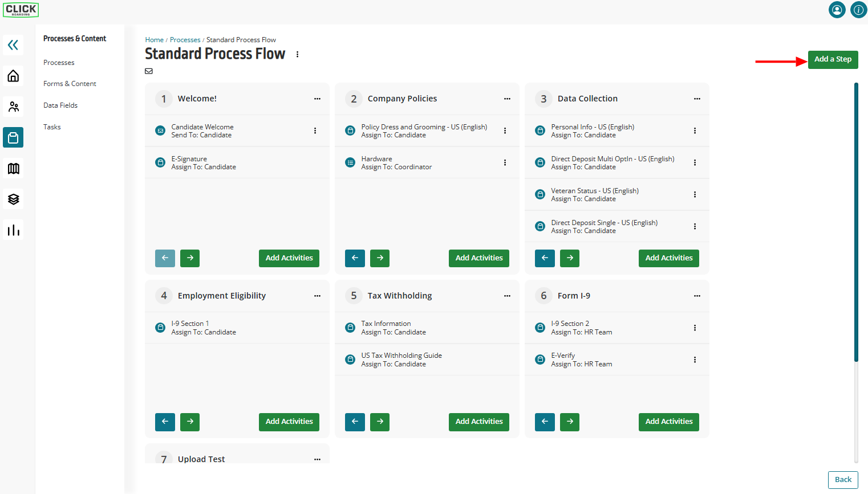Go to Home breadcrumb link

coord(154,40)
